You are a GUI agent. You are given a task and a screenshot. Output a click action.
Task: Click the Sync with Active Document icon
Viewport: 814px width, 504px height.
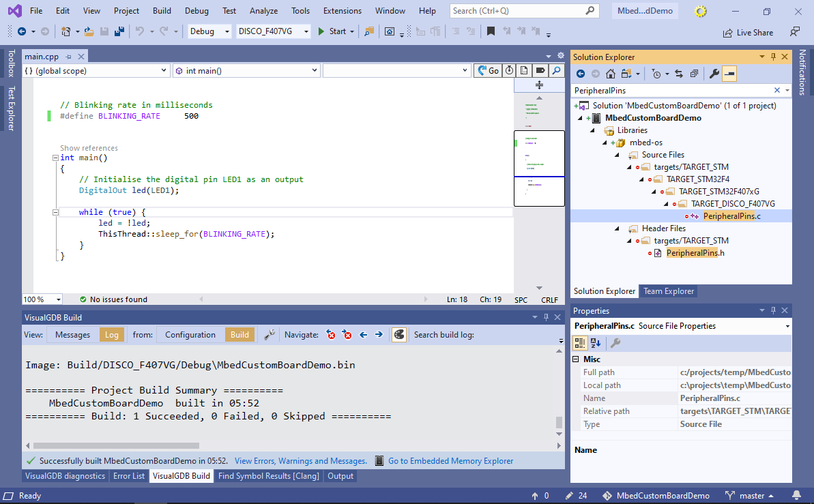click(678, 74)
